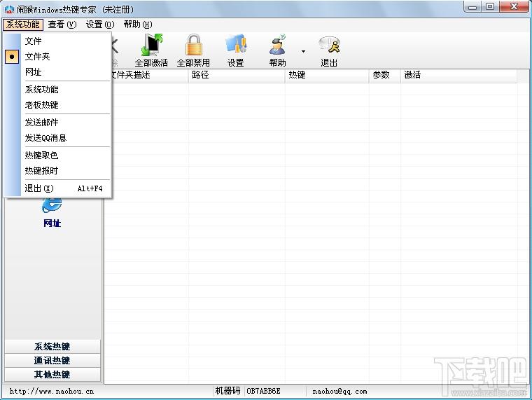
Task: Click the 网址 Internet Explorer sidebar icon
Action: click(52, 212)
